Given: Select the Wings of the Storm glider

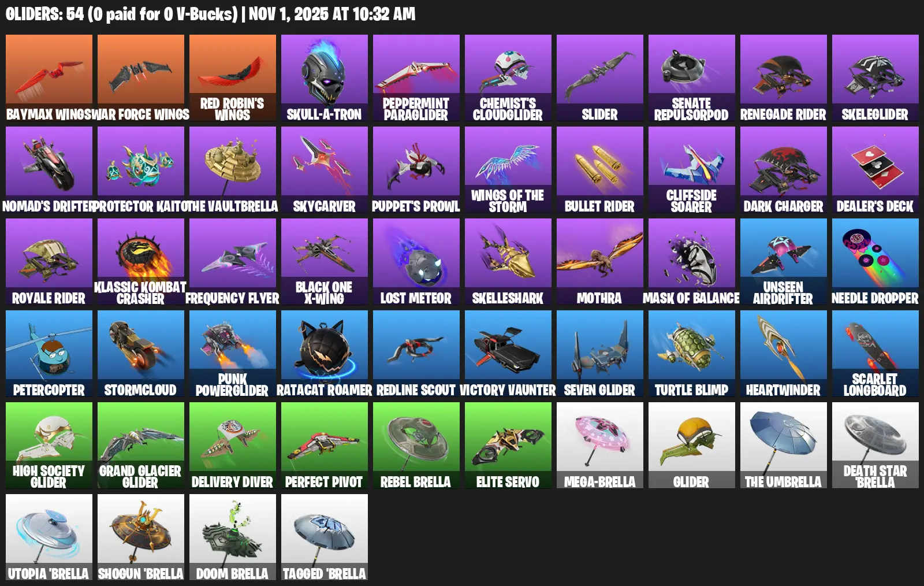Looking at the screenshot, I should coord(508,170).
